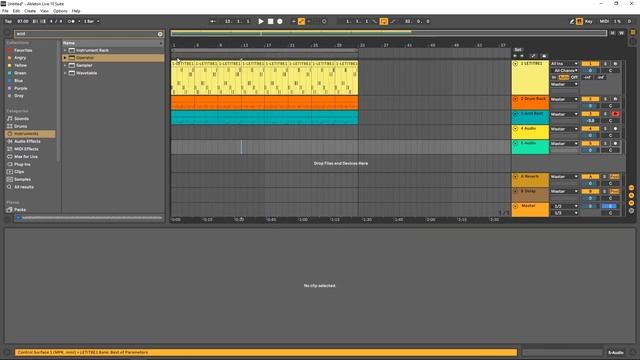Expand the Instrument Rack folder
This screenshot has width=640, height=360.
(x=65, y=50)
